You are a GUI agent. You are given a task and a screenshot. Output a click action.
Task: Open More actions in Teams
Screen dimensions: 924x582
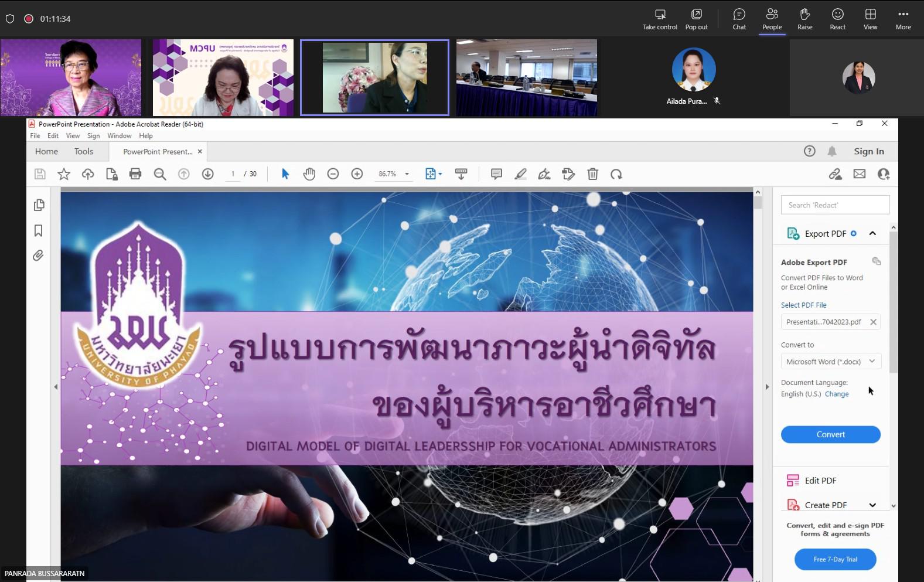click(903, 19)
